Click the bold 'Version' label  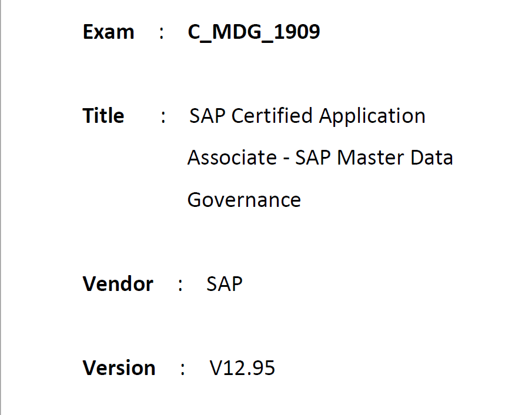119,368
